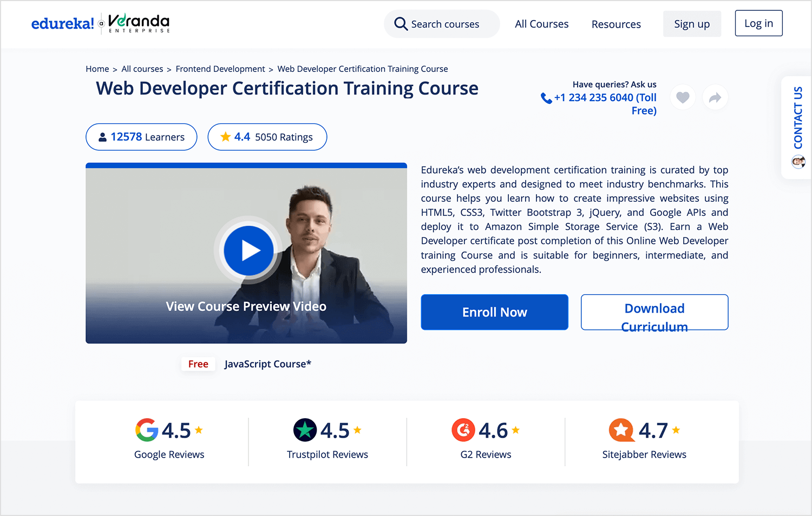Click the Sitejabber logo icon
Screen dimensions: 812x516
[621, 430]
